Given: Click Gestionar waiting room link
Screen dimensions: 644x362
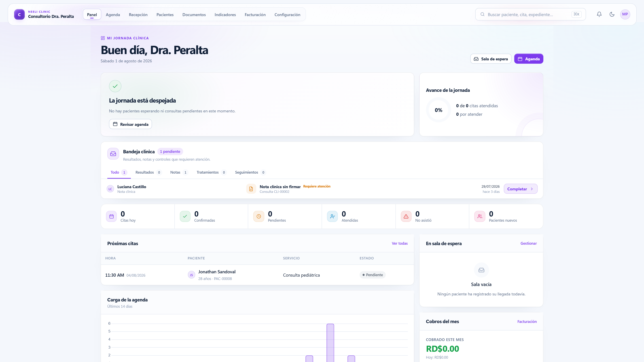Looking at the screenshot, I should (528, 243).
